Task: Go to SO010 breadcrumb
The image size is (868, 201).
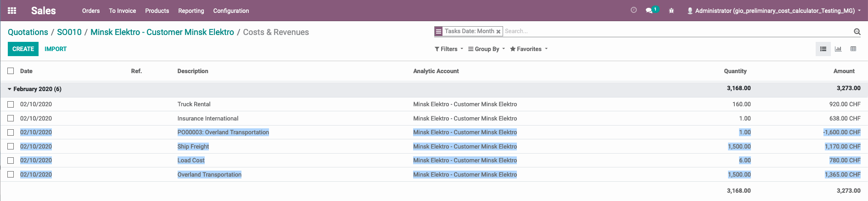Action: click(x=69, y=32)
